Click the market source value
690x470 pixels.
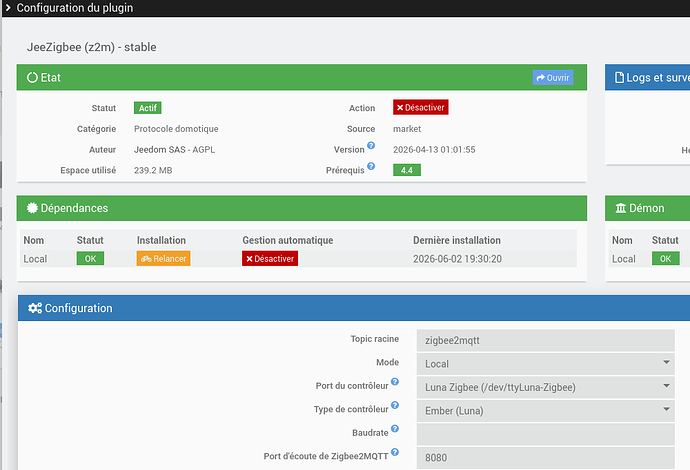(407, 129)
